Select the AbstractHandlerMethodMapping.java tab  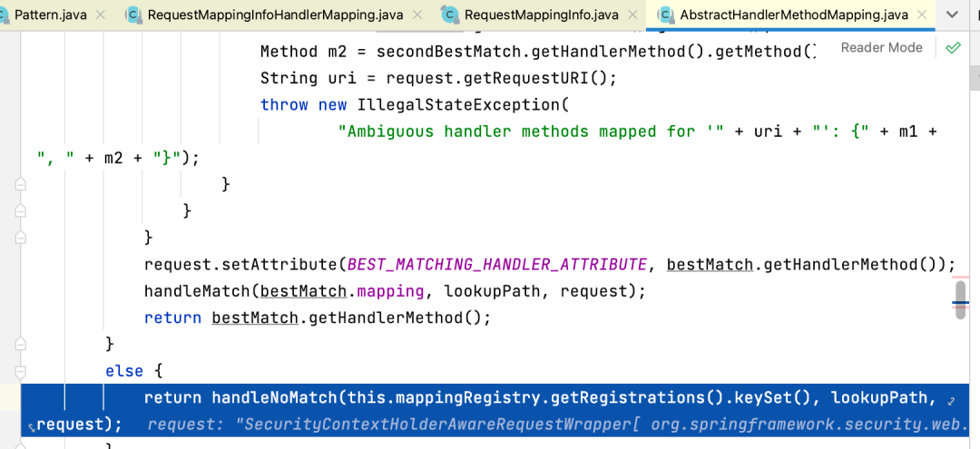(794, 15)
